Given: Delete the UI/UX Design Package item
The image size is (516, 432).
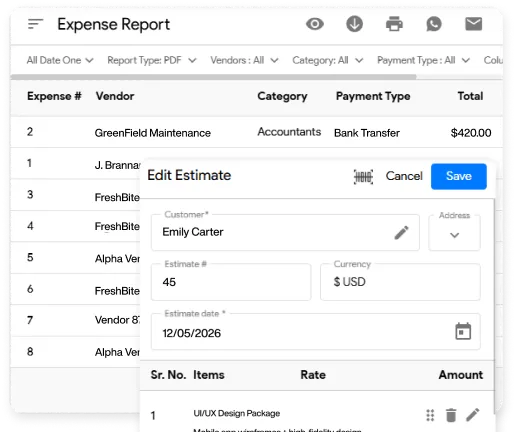Looking at the screenshot, I should pyautogui.click(x=451, y=415).
